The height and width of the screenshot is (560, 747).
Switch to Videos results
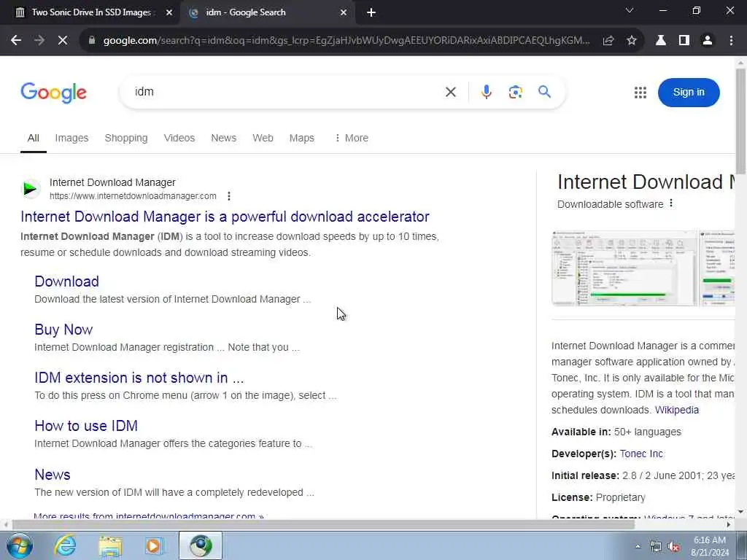tap(179, 138)
